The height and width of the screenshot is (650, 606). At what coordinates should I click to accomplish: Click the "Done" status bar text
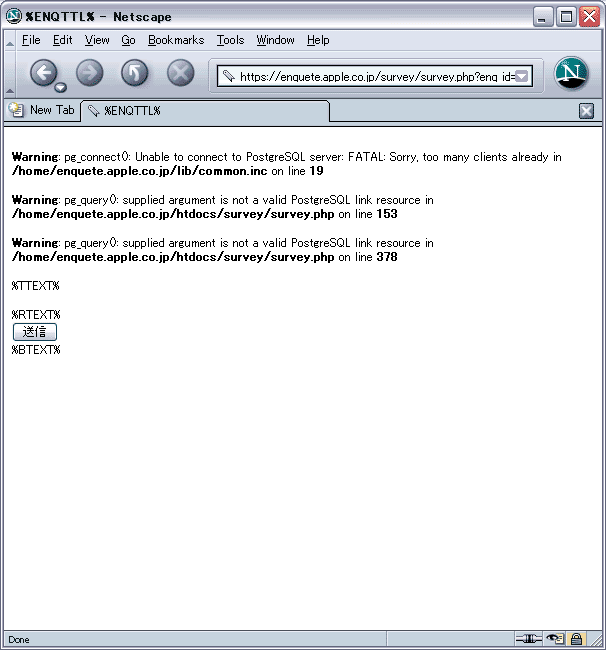point(19,640)
